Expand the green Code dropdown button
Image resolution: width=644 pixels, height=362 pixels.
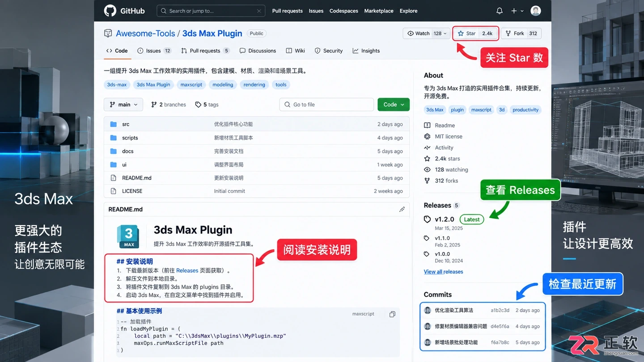[x=394, y=105]
